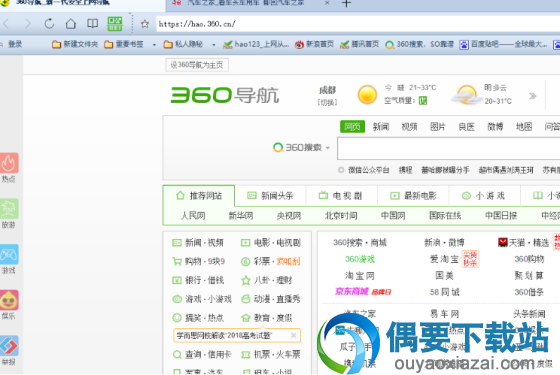The width and height of the screenshot is (560, 375).
Task: Open the 新闻头条 tab
Action: tap(270, 196)
